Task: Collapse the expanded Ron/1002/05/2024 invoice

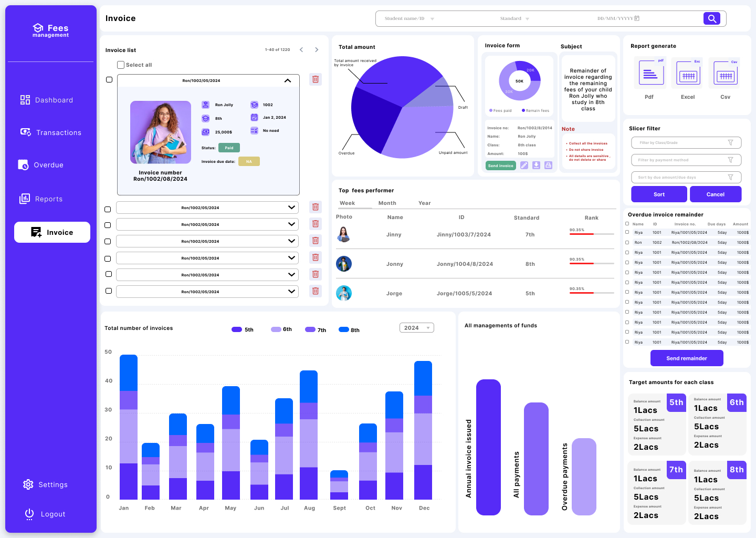Action: click(x=288, y=81)
